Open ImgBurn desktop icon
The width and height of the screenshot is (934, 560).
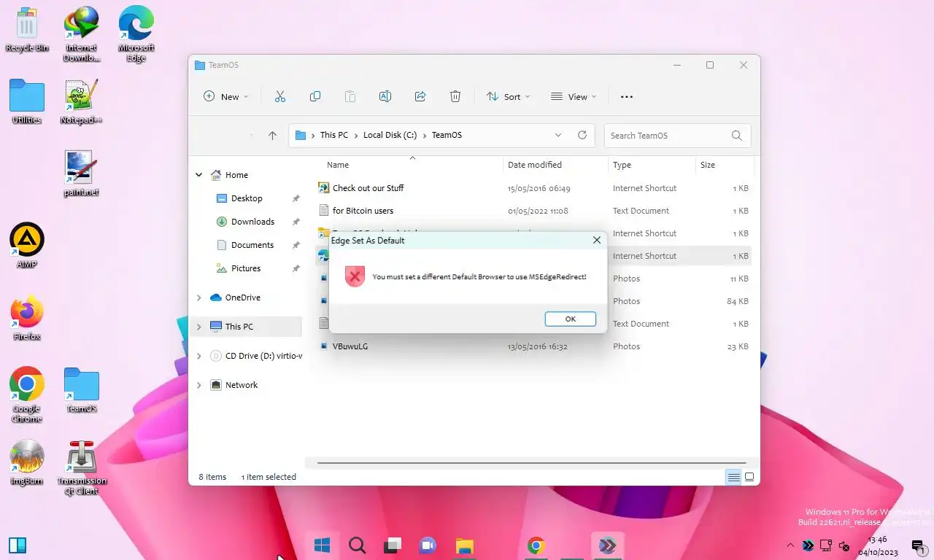[x=27, y=462]
